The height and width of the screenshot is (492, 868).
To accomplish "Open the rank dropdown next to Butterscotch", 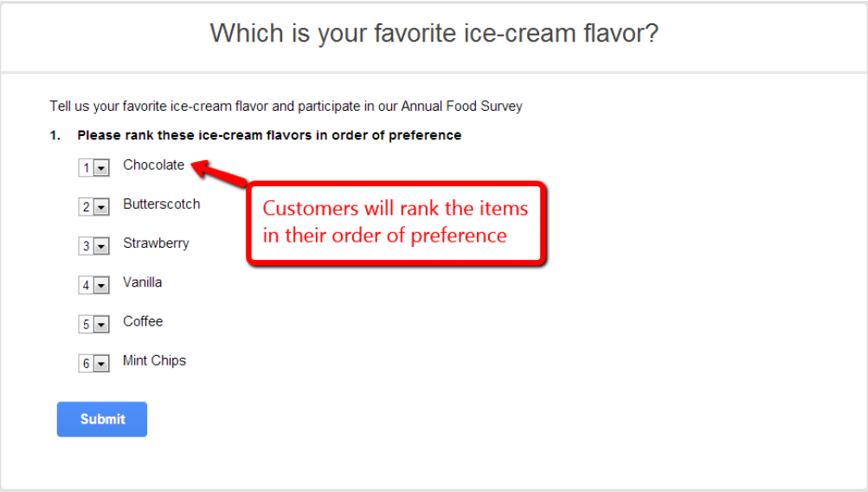I will [x=93, y=207].
